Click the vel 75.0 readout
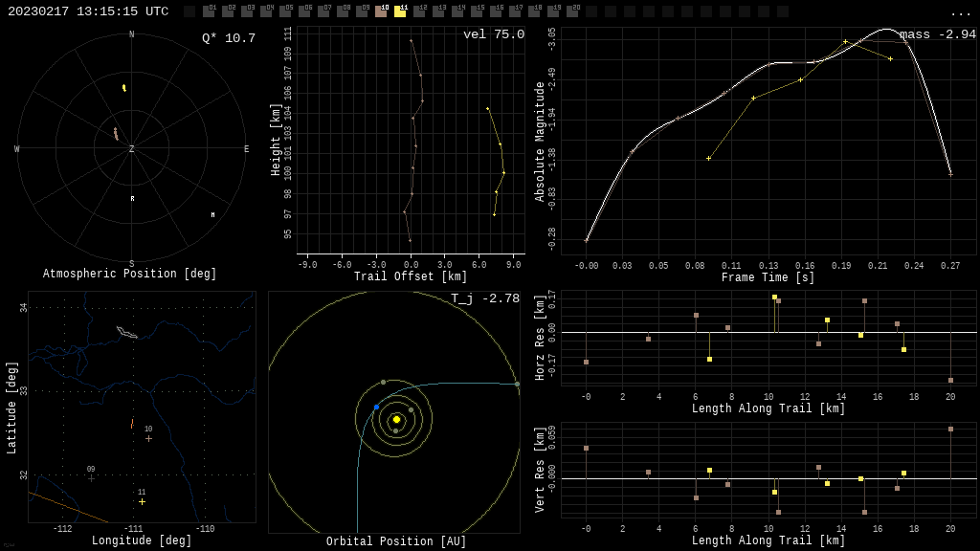Screen dimensions: 980x551 (494, 34)
